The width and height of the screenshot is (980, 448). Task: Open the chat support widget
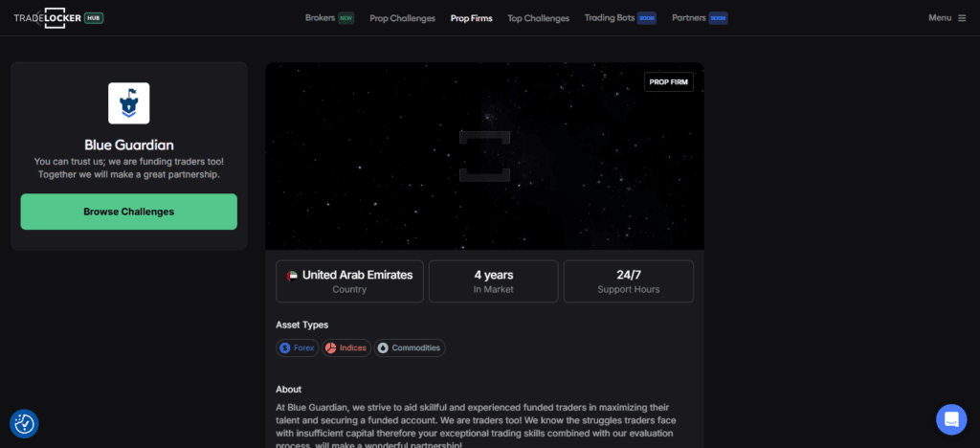(951, 419)
